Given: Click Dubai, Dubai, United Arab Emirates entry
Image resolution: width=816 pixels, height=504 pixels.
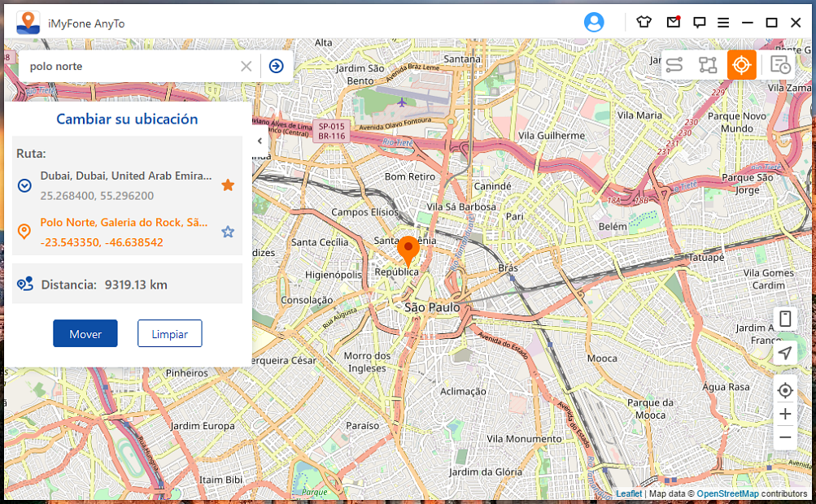Looking at the screenshot, I should [126, 176].
